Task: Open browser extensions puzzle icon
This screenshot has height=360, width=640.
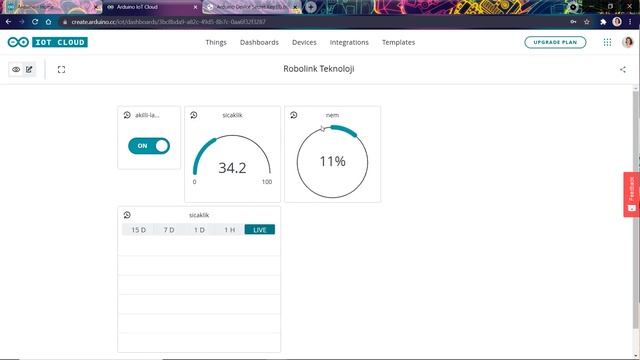Action: coord(603,22)
